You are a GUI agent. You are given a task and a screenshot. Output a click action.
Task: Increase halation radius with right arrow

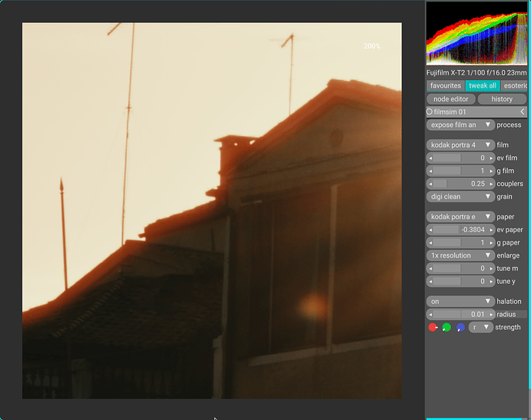pyautogui.click(x=491, y=315)
